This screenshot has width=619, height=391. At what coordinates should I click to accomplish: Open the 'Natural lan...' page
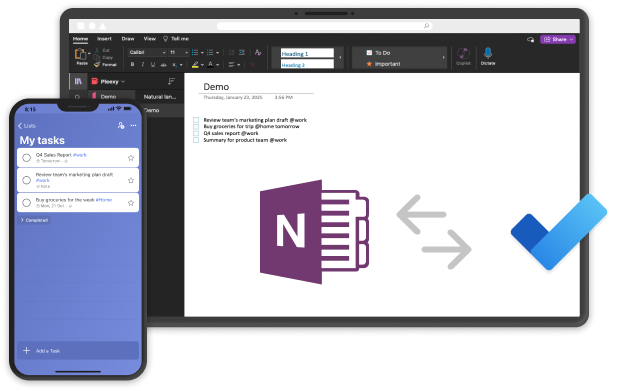(159, 96)
